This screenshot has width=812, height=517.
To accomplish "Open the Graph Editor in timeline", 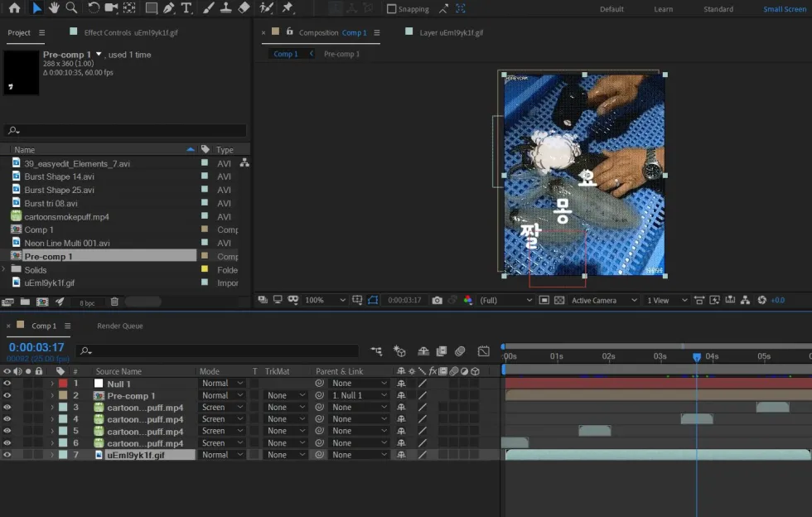I will click(483, 351).
